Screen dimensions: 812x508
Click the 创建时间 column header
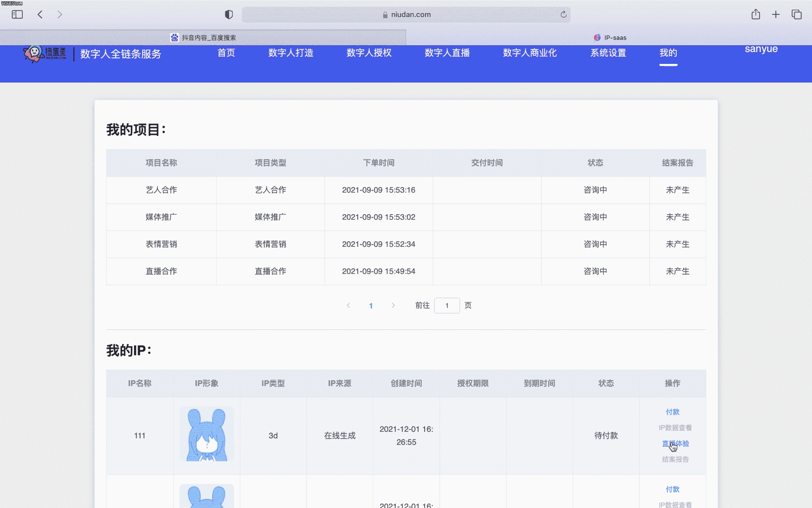click(406, 384)
